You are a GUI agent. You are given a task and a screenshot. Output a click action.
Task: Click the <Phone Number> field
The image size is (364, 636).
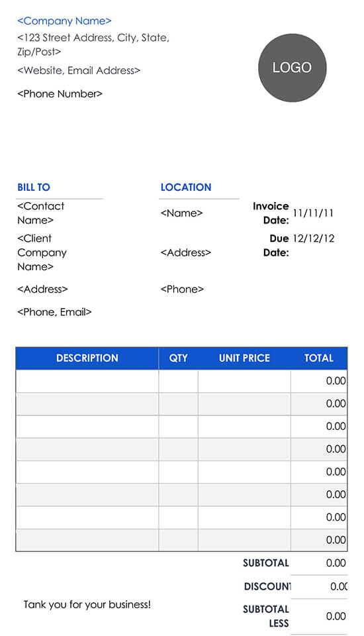[x=60, y=93]
